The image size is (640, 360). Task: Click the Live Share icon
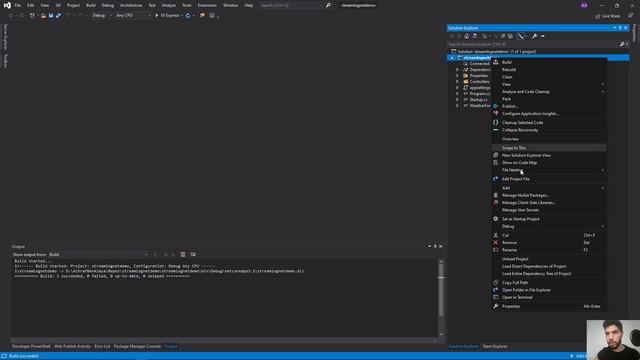tap(597, 16)
